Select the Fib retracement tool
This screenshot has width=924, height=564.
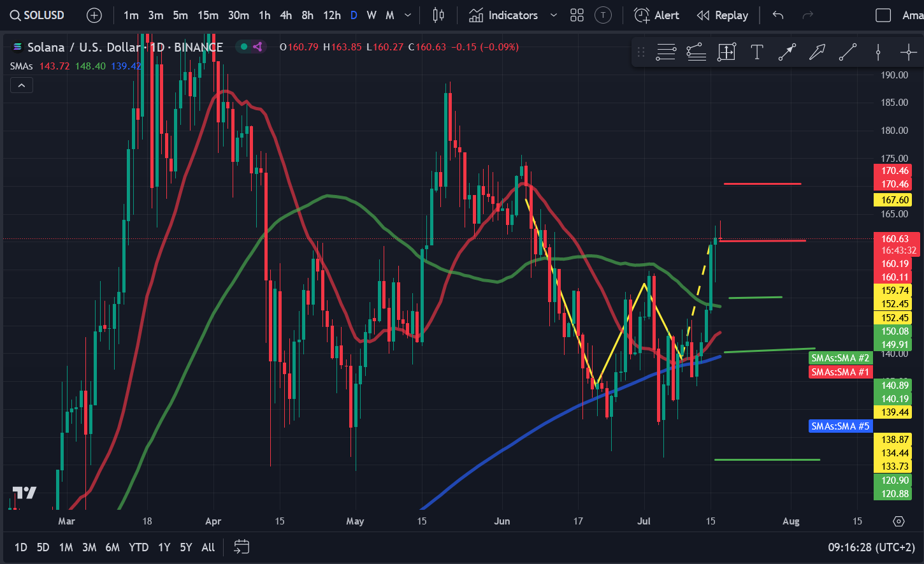pyautogui.click(x=666, y=52)
